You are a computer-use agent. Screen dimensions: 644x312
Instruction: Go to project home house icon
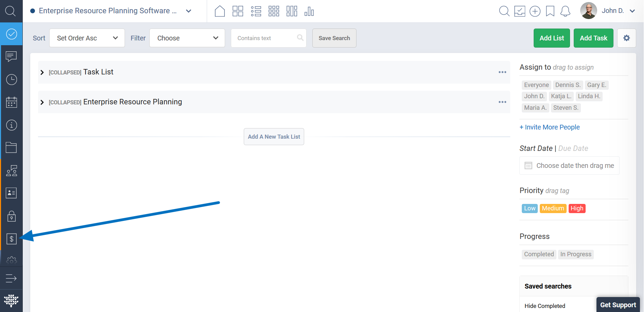coord(220,11)
